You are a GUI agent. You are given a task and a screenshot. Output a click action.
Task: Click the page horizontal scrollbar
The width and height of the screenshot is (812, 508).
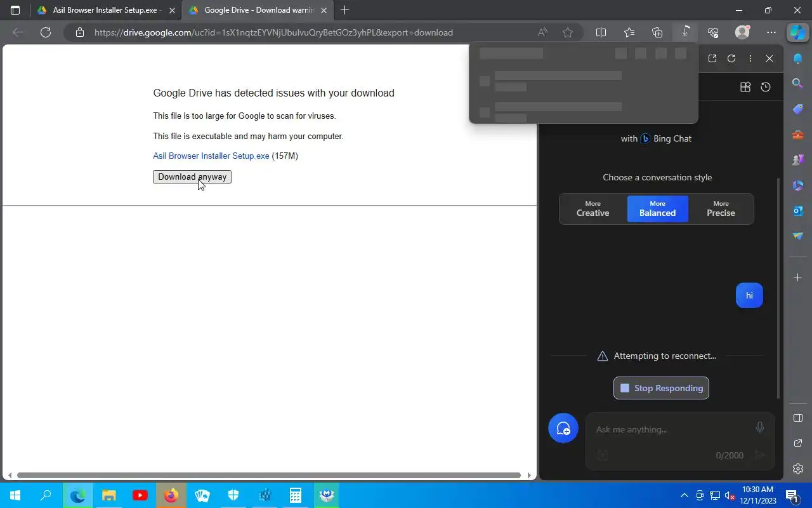[x=269, y=475]
